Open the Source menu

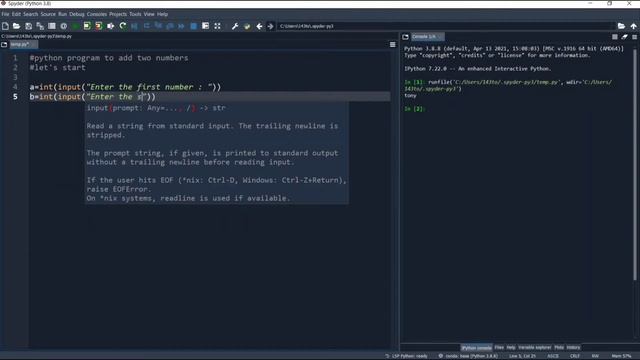point(48,14)
